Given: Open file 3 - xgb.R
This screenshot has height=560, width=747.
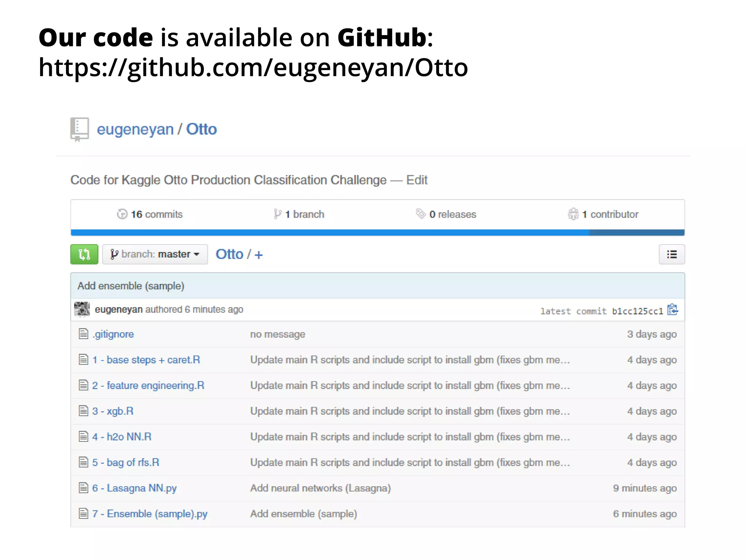Looking at the screenshot, I should coord(113,411).
